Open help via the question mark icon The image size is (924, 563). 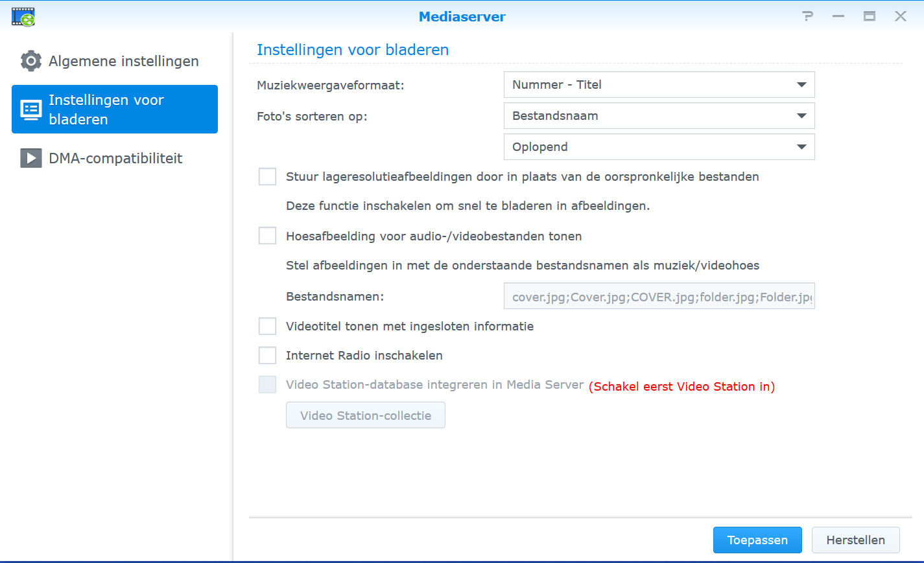pyautogui.click(x=807, y=16)
